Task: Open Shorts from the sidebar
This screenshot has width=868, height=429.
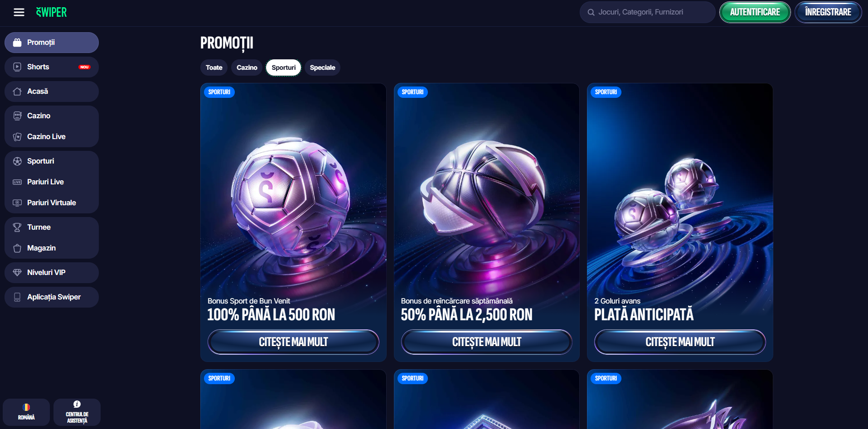Action: click(52, 67)
